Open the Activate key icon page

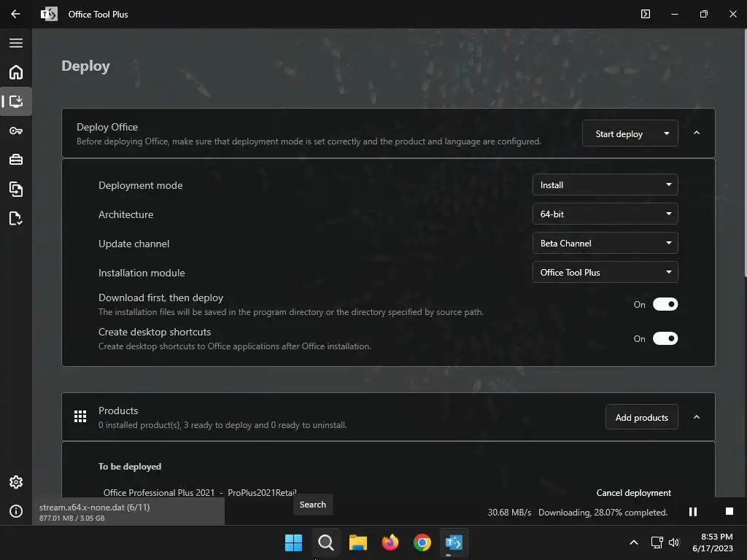coord(16,131)
